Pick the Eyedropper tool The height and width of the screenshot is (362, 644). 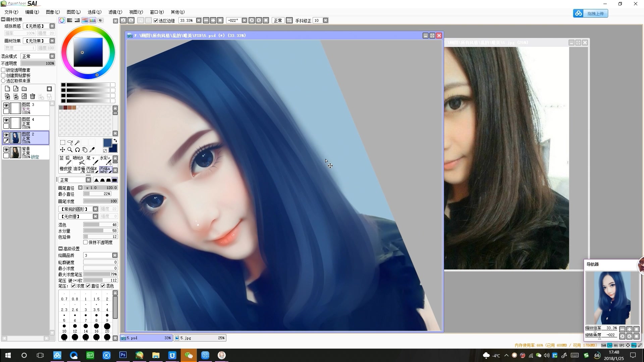click(x=92, y=150)
